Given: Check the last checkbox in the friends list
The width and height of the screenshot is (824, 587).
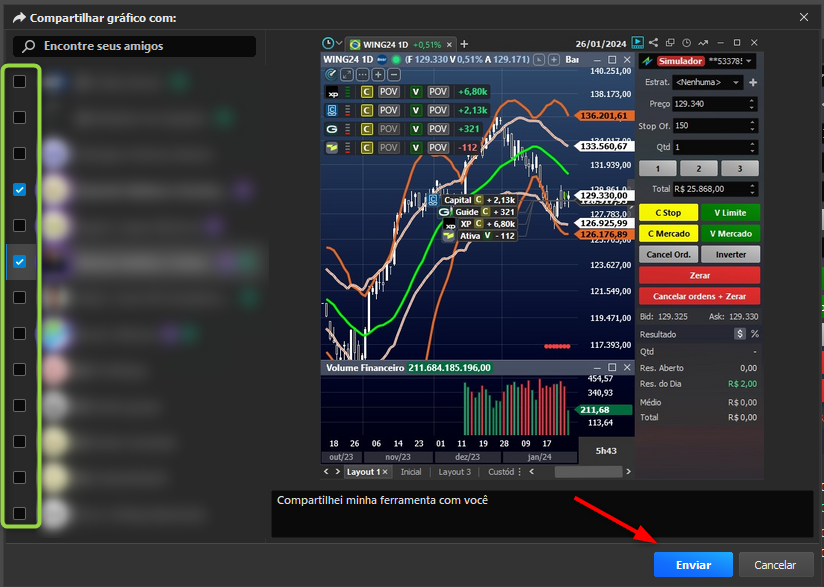Looking at the screenshot, I should (19, 513).
